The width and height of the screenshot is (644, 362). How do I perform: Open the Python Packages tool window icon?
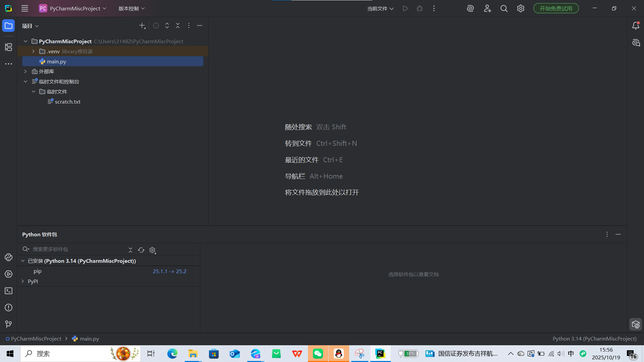click(8, 257)
